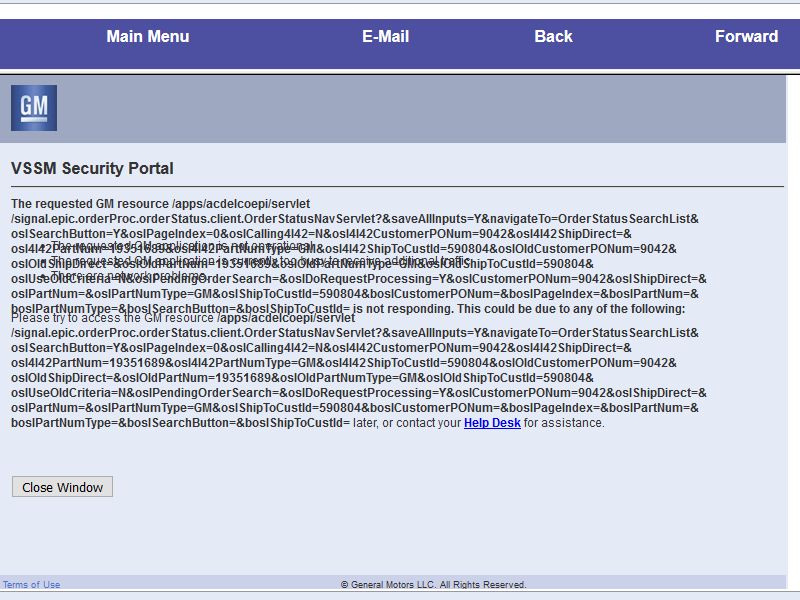The image size is (800, 600).
Task: Select E-Mail in the navigation bar
Action: tap(386, 37)
